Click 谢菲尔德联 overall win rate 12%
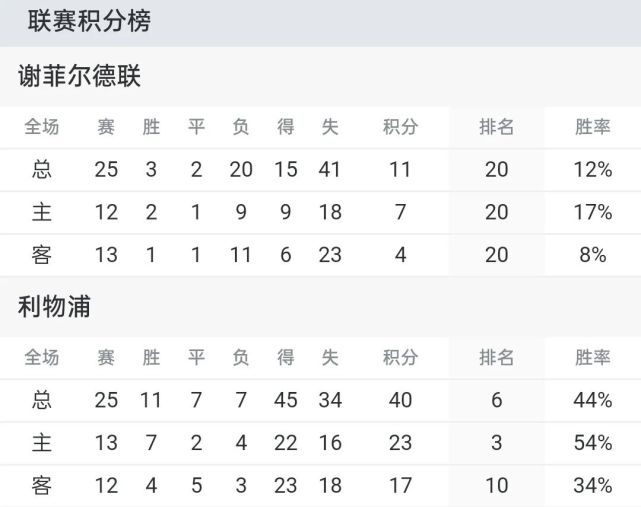This screenshot has height=507, width=641. (x=593, y=170)
